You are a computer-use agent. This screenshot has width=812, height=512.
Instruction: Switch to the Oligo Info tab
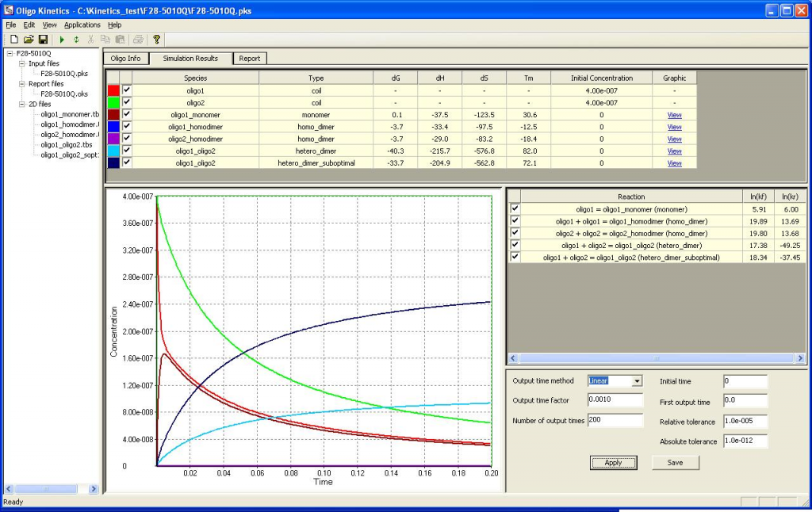coord(127,59)
